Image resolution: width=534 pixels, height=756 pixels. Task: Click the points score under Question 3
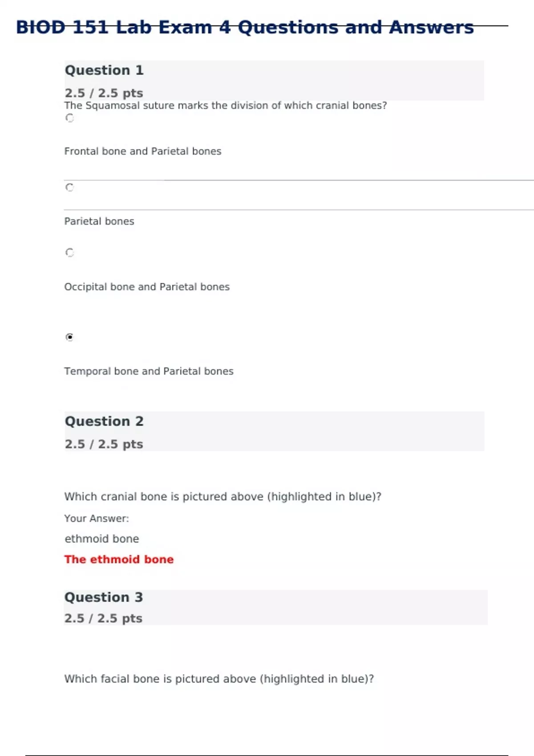pos(103,618)
